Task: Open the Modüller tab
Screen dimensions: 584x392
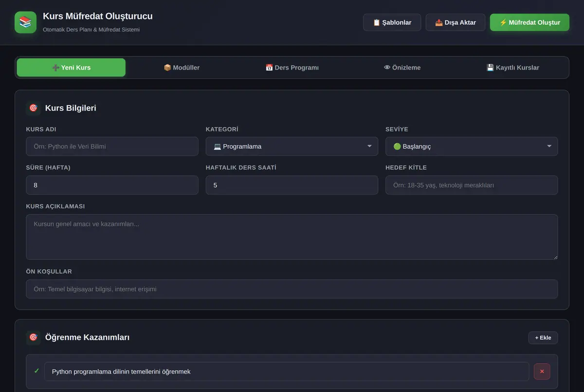Action: (182, 68)
